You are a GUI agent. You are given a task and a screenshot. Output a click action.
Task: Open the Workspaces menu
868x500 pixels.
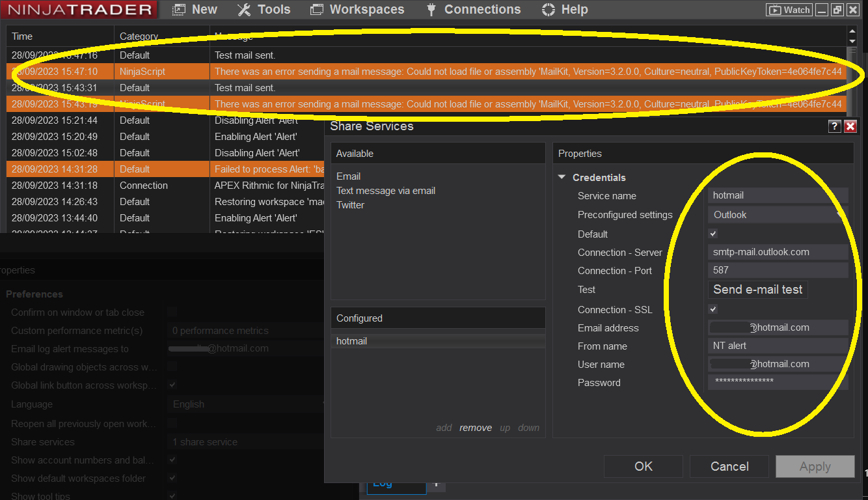[357, 10]
